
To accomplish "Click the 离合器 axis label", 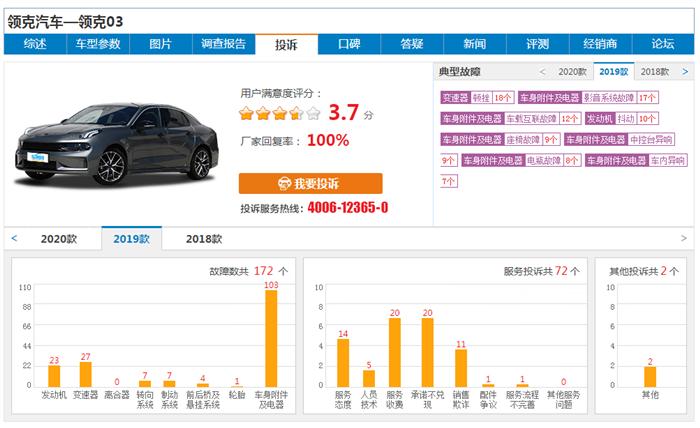I will [117, 395].
